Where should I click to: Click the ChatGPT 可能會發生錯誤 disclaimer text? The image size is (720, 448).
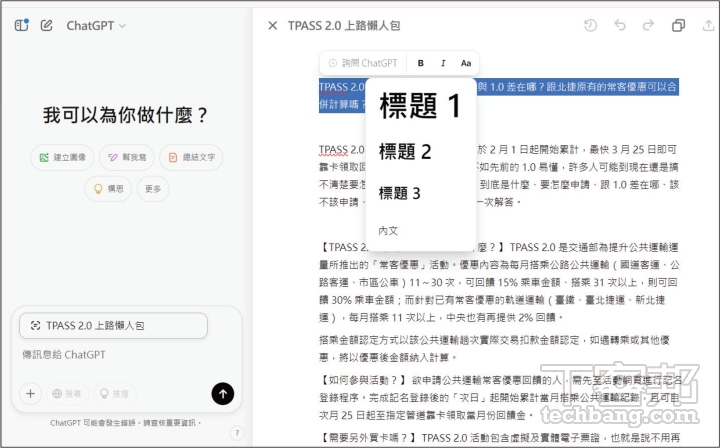[x=126, y=423]
